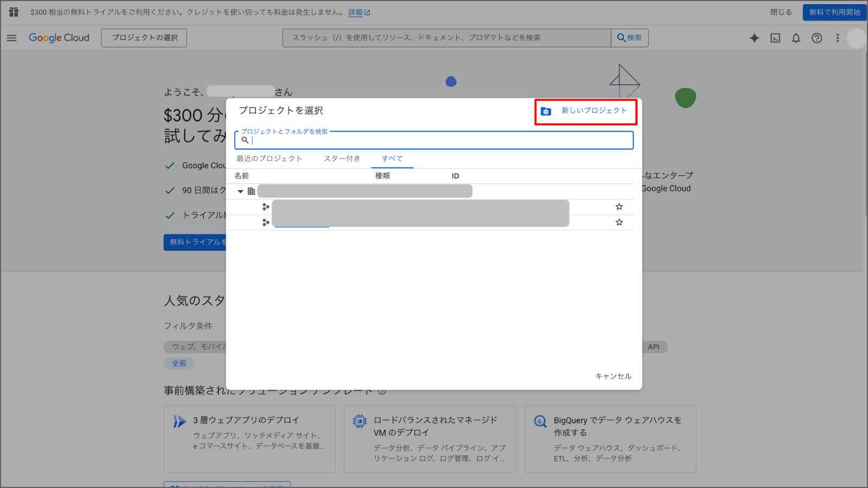This screenshot has width=868, height=488.
Task: Click the 種類 column header
Action: 382,176
